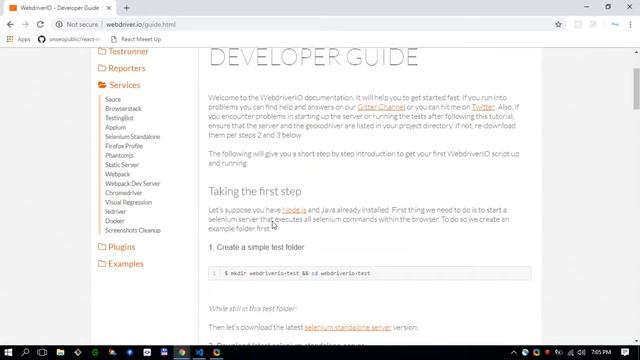Select the WebdriverIO - Developer Guide tab
This screenshot has height=360, width=640.
[x=59, y=8]
